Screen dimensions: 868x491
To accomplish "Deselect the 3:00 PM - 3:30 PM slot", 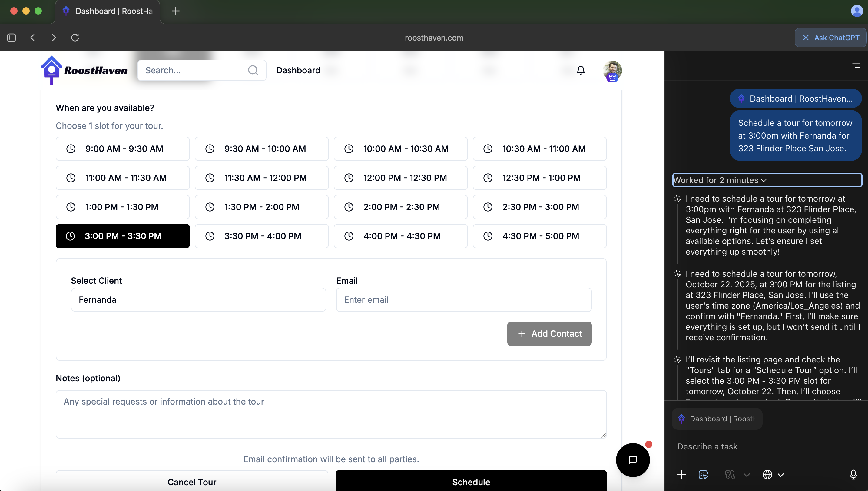I will [x=123, y=236].
